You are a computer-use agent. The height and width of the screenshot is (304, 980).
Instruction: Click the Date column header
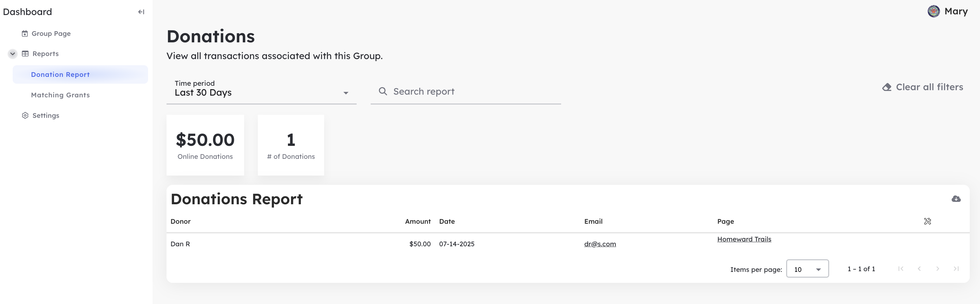coord(447,221)
